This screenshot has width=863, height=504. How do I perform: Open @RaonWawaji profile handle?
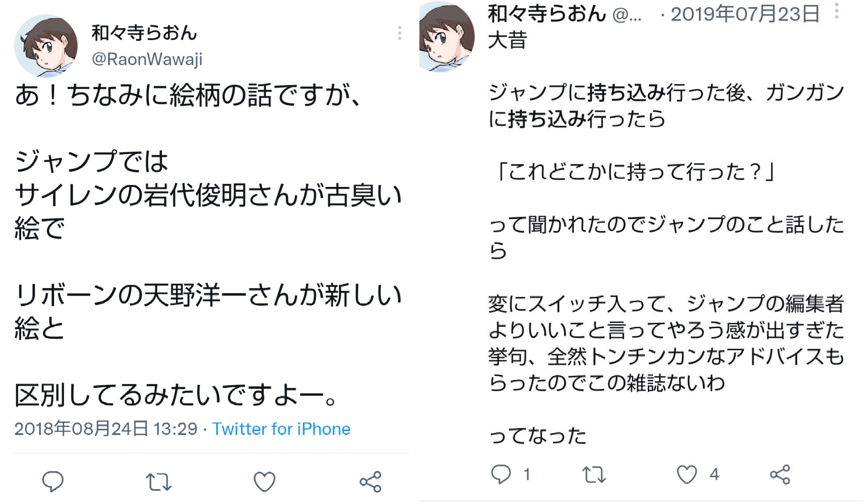147,59
